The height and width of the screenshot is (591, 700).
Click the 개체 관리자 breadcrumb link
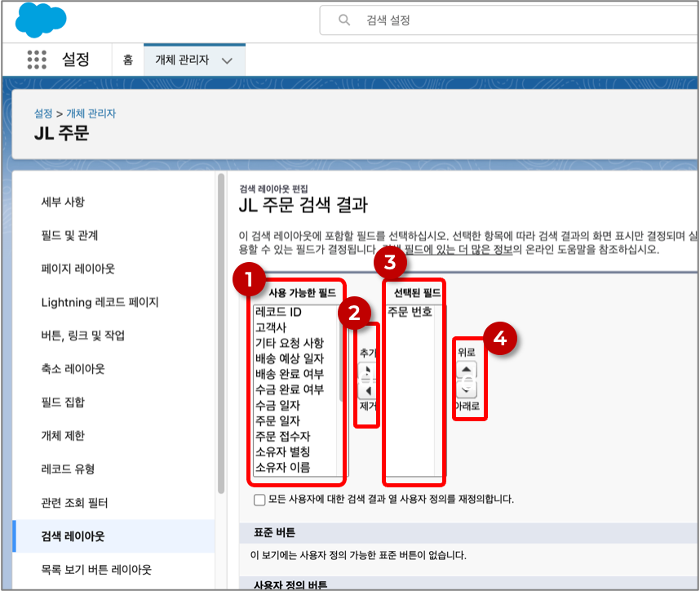[91, 113]
